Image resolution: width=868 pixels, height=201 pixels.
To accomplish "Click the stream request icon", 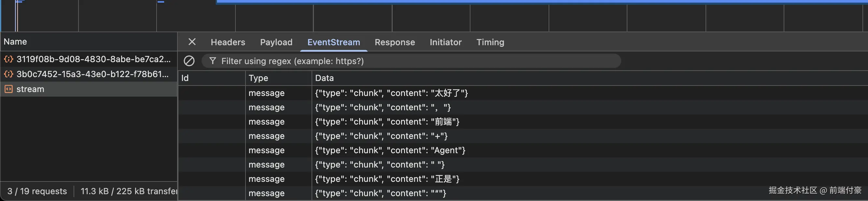I will (8, 89).
